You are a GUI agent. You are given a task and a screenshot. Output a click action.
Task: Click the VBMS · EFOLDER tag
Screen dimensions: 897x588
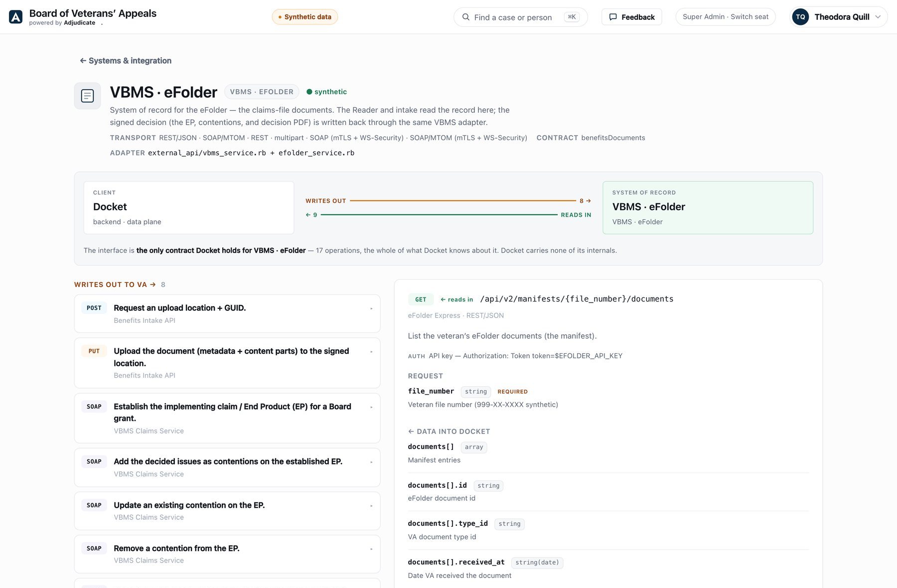262,92
